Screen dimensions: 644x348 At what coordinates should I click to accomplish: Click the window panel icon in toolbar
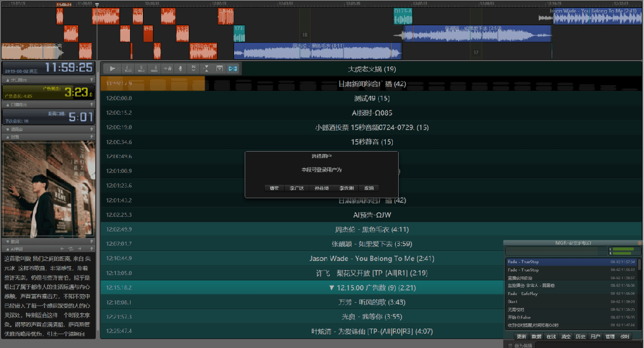pyautogui.click(x=219, y=69)
